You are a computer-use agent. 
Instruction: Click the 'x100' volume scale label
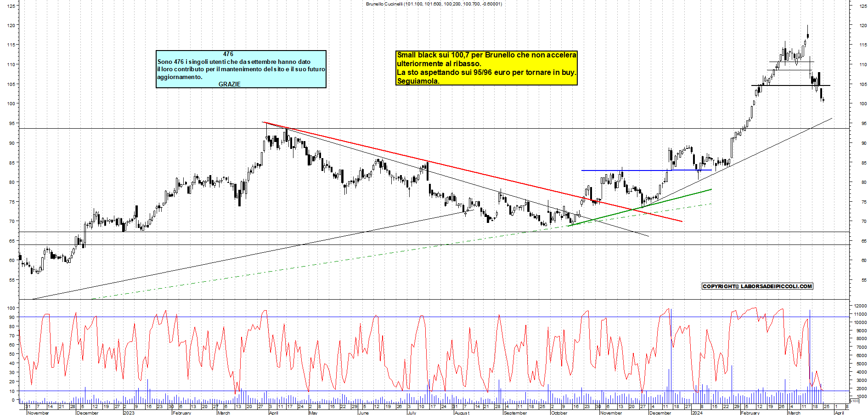(854, 401)
